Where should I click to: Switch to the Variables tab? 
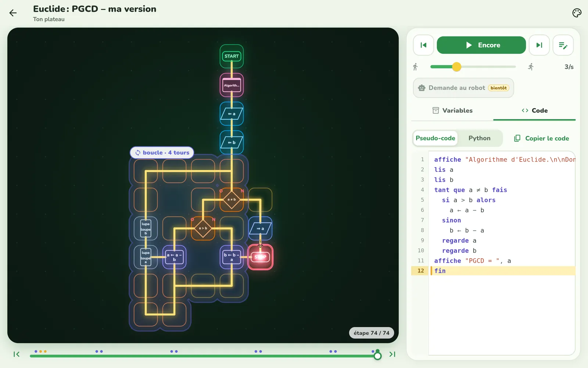[452, 110]
